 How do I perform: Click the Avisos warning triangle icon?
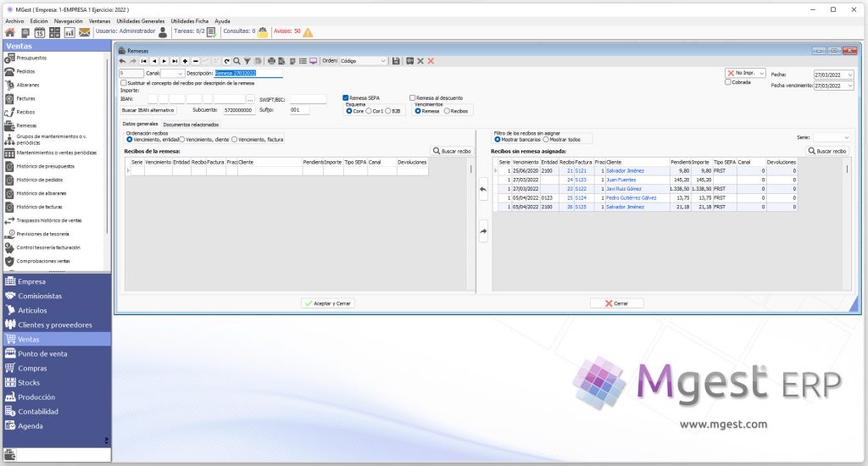point(308,33)
